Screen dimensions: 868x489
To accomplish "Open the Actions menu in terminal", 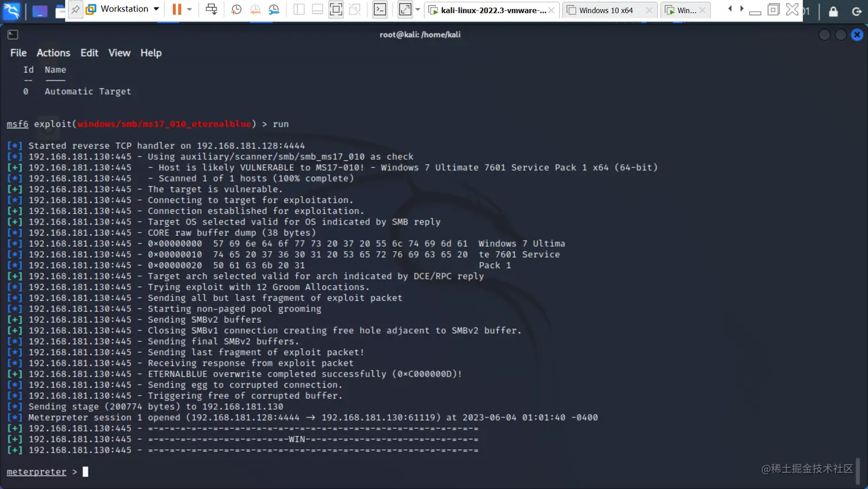I will pos(53,53).
